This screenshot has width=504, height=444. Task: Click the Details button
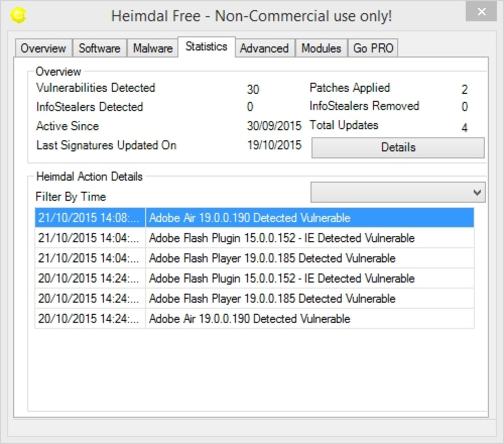point(398,148)
